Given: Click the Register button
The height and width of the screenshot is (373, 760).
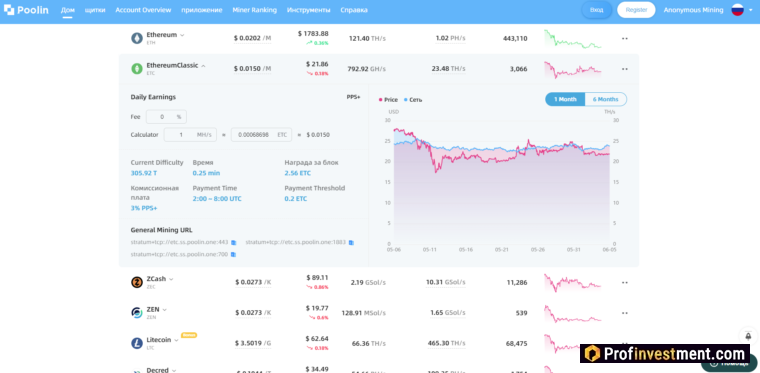Looking at the screenshot, I should pyautogui.click(x=636, y=10).
